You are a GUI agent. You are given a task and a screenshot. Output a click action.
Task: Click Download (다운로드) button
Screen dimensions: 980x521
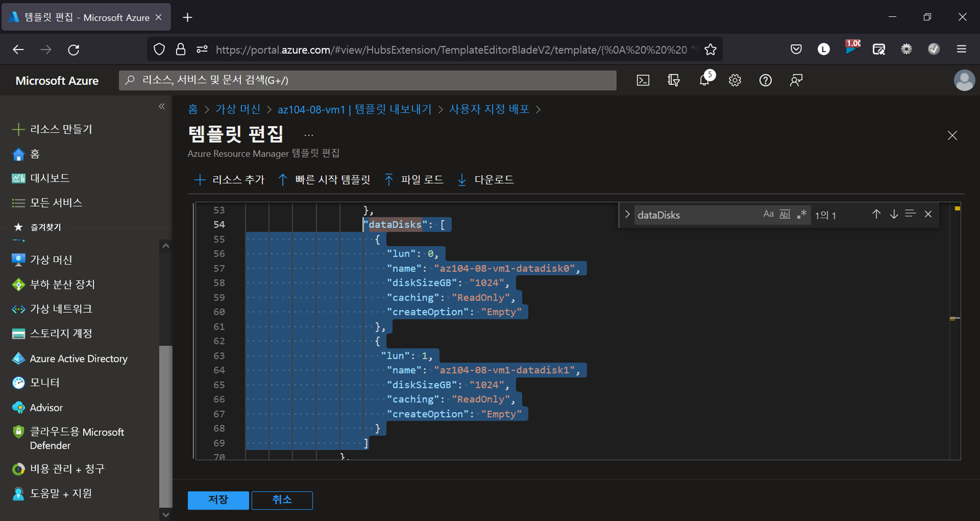tap(485, 180)
